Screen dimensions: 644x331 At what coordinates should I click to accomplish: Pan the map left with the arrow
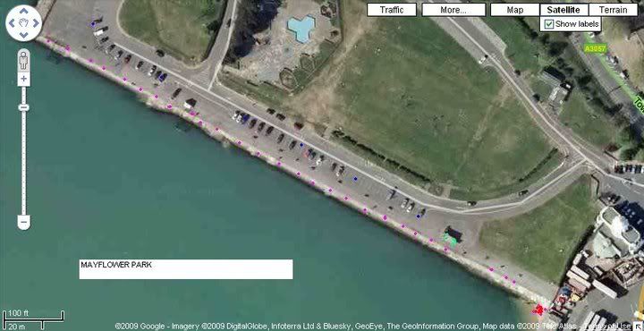click(12, 23)
